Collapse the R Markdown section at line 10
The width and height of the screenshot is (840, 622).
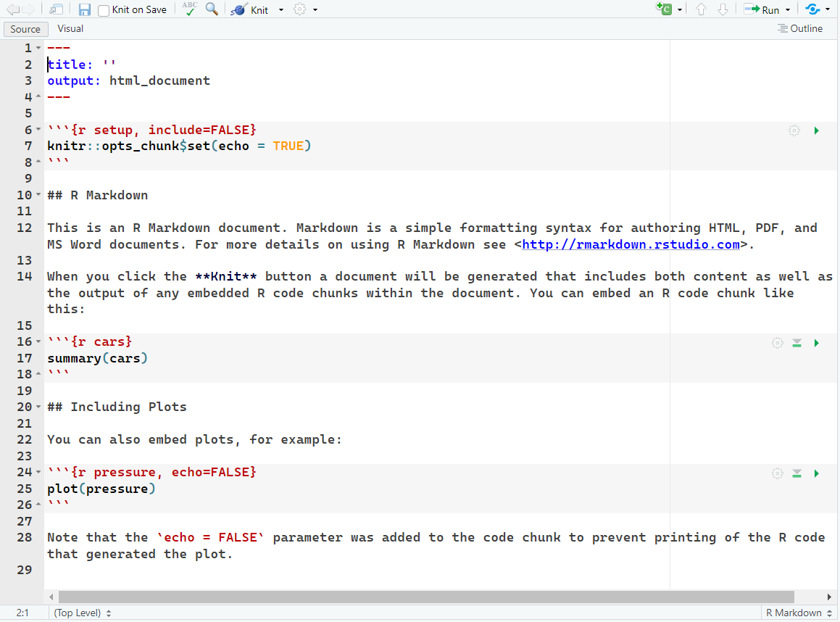(x=38, y=194)
